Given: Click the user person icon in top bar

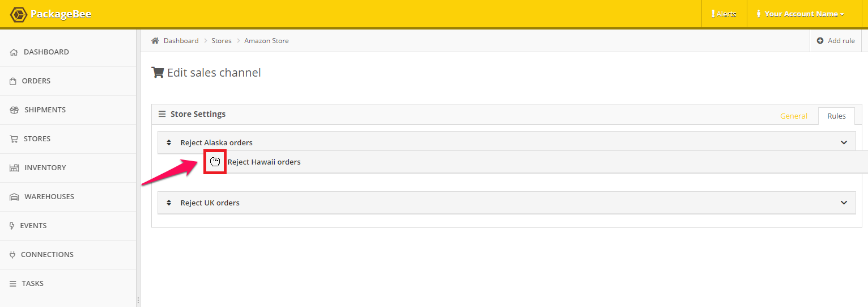Looking at the screenshot, I should click(759, 14).
